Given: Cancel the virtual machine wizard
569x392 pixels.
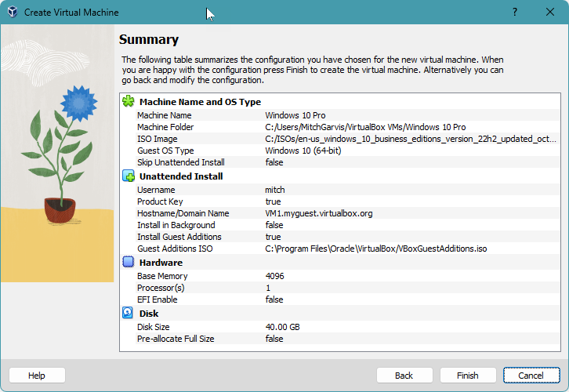Looking at the screenshot, I should click(x=531, y=376).
